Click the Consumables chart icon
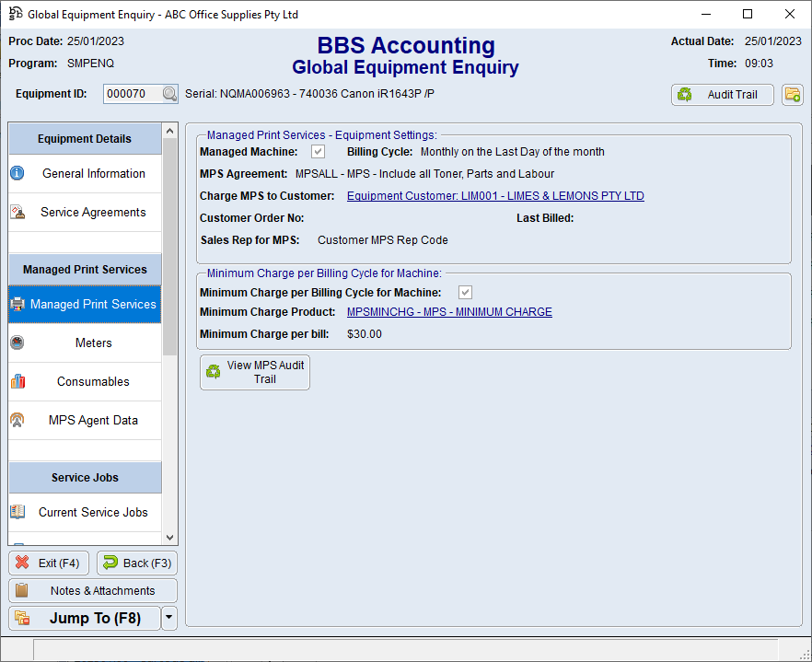This screenshot has height=662, width=812. tap(17, 382)
